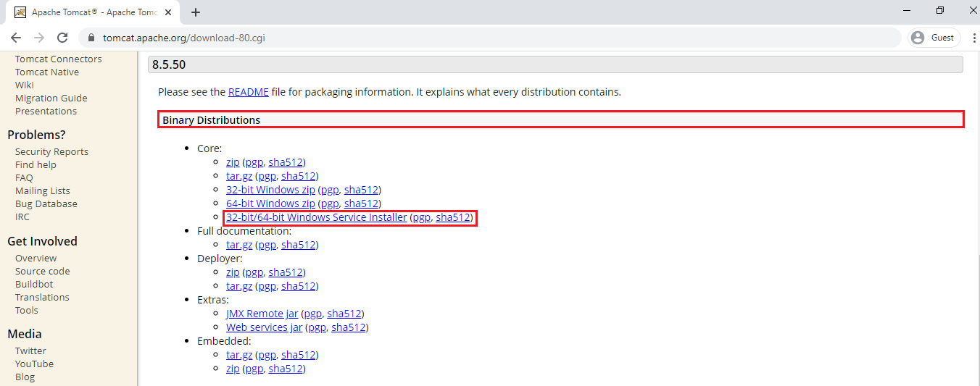Click the 8.5.50 version heading
980x386 pixels.
pyautogui.click(x=555, y=64)
